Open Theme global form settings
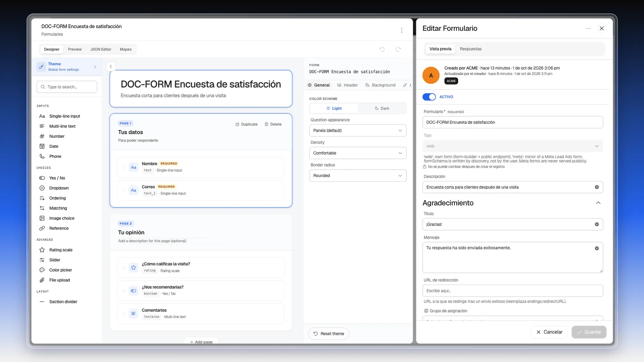The height and width of the screenshot is (362, 644). pyautogui.click(x=67, y=67)
